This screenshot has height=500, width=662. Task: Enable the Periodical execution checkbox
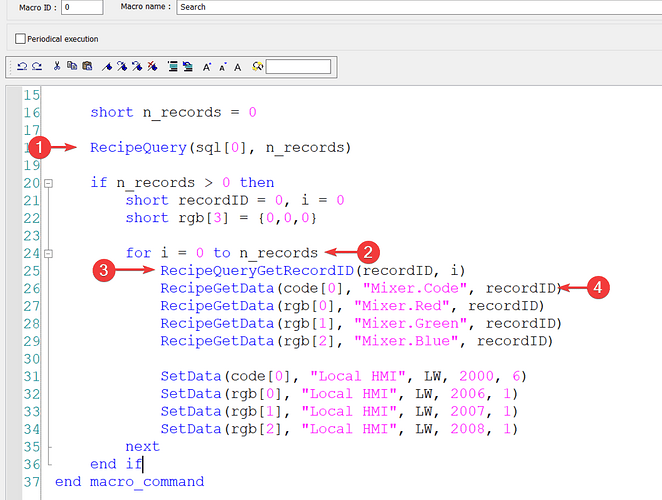coord(20,39)
